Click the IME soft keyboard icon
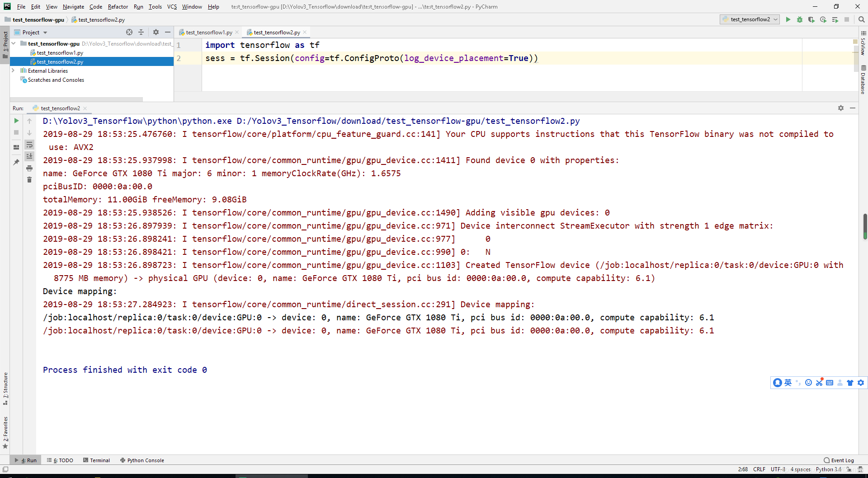This screenshot has width=868, height=478. [x=830, y=383]
